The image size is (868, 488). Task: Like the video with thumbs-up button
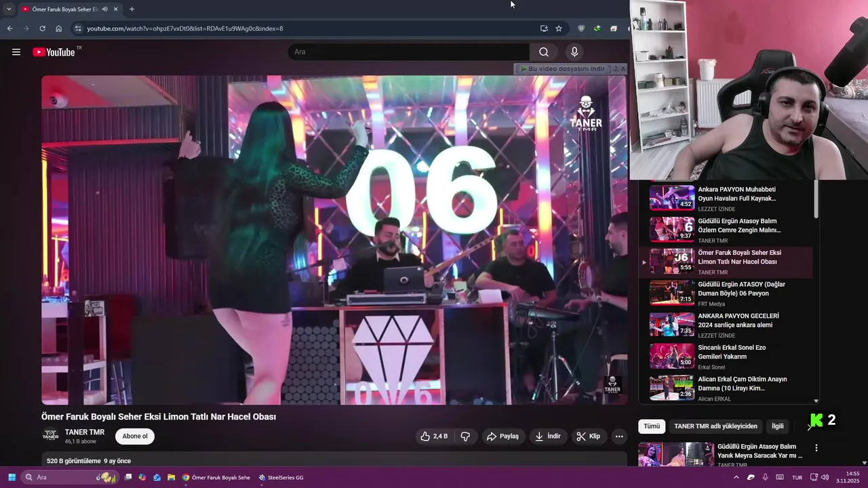433,436
